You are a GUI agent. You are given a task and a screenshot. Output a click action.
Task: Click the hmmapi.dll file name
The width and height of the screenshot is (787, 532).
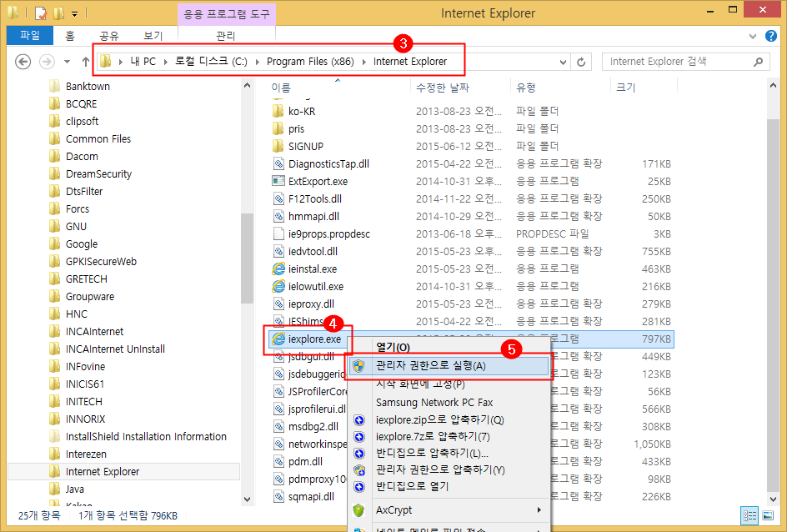pyautogui.click(x=313, y=216)
